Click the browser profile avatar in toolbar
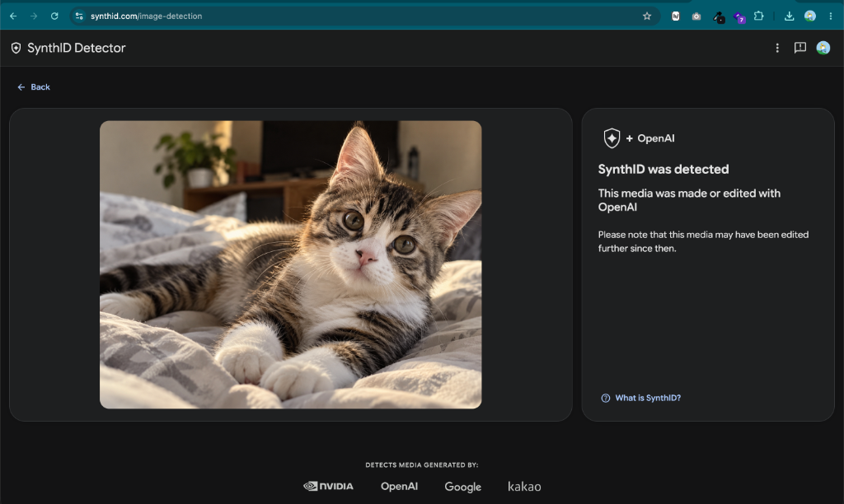 click(x=810, y=16)
